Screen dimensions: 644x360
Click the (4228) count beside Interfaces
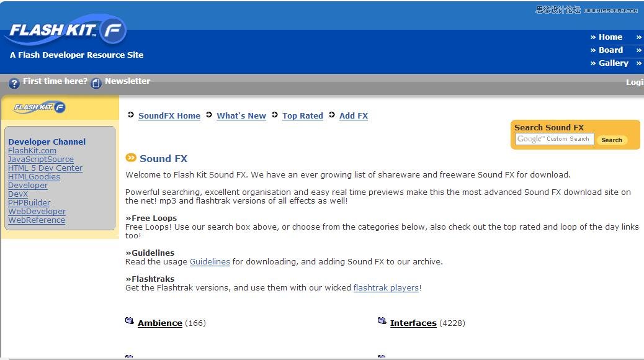[452, 323]
